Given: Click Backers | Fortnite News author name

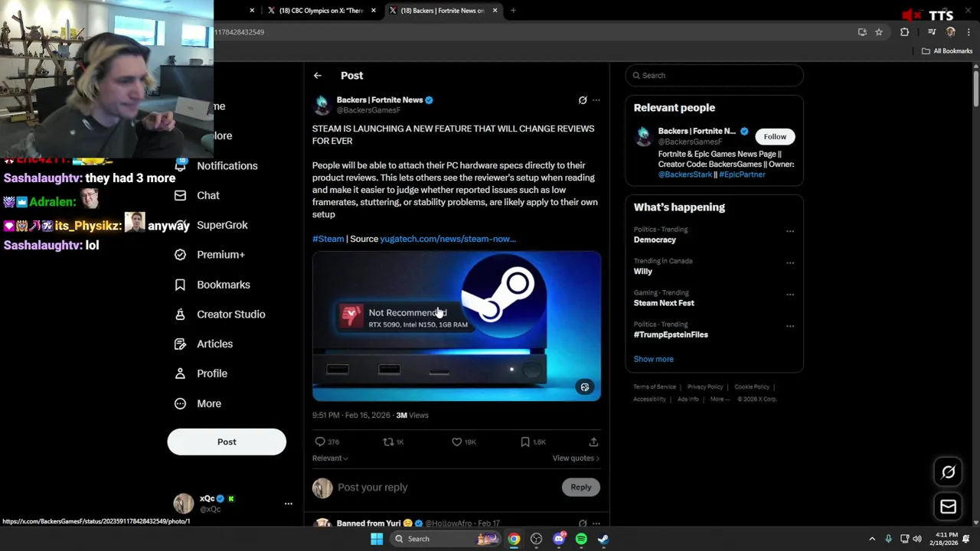Looking at the screenshot, I should 380,100.
